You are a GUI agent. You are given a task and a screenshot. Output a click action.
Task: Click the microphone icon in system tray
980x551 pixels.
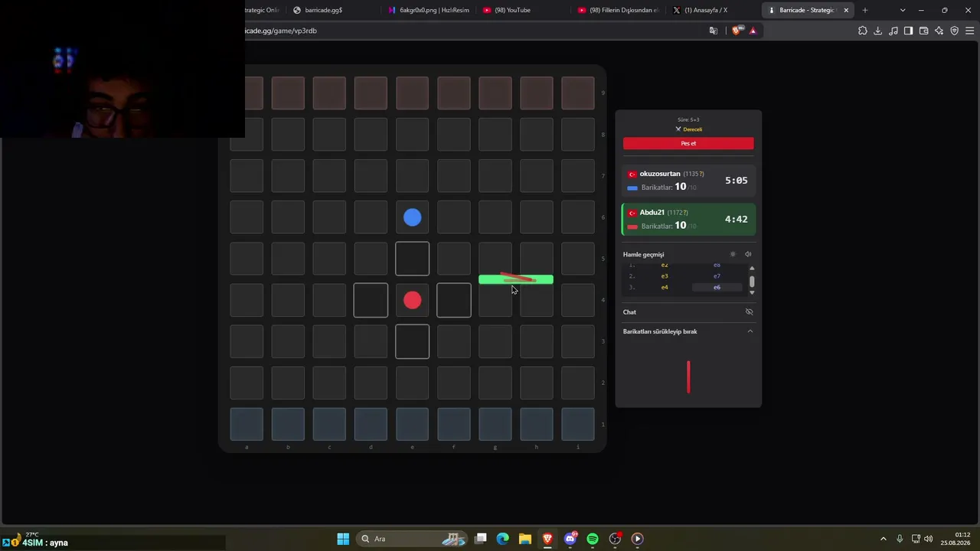[900, 539]
